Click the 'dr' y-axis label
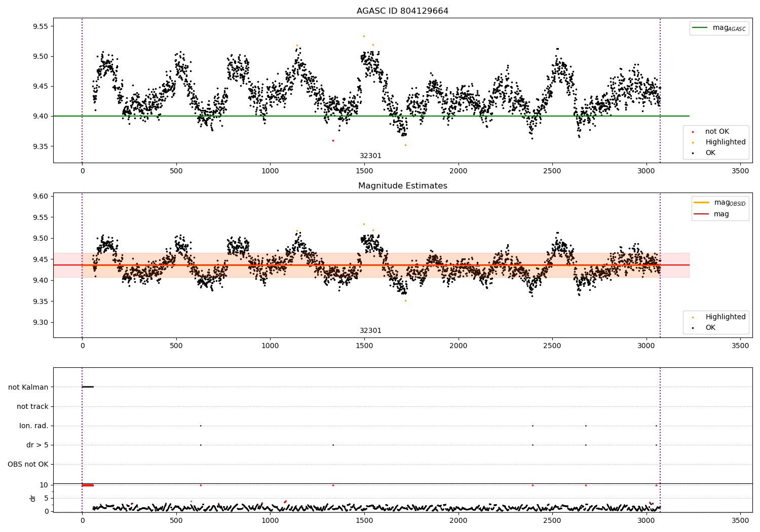Viewport: 760px width, 532px height. pyautogui.click(x=33, y=498)
